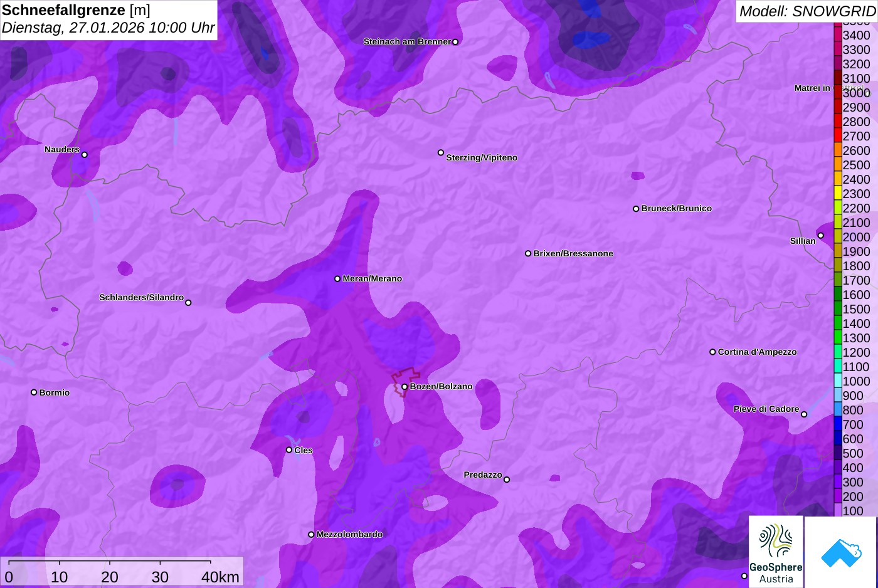Image resolution: width=878 pixels, height=588 pixels.
Task: Click the Mezzolombardo label text
Action: [349, 535]
